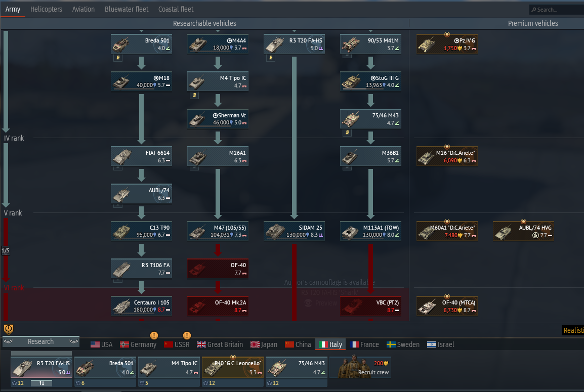The width and height of the screenshot is (584, 392).
Task: Select the Breda 501 crew slot
Action: [105, 367]
